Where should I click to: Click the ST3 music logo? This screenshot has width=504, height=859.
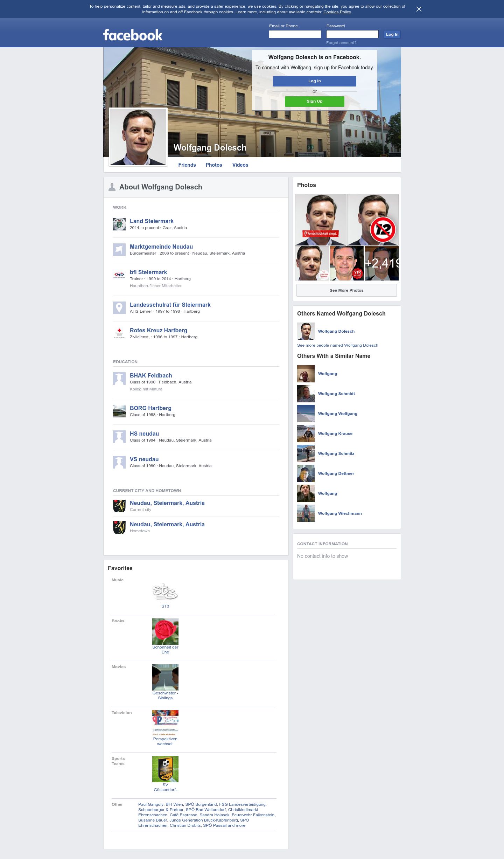tap(165, 591)
